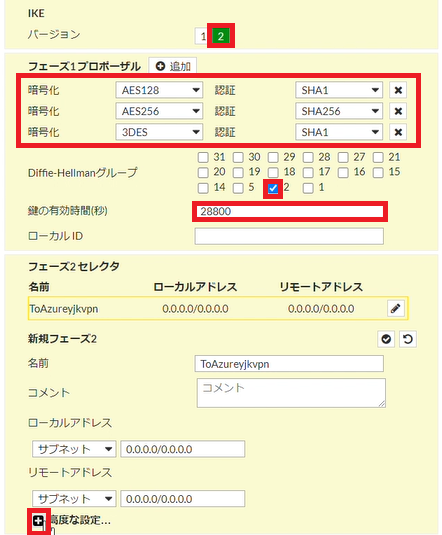This screenshot has height=535, width=442.
Task: Add a new Phase 1 proposal
Action: [x=173, y=66]
